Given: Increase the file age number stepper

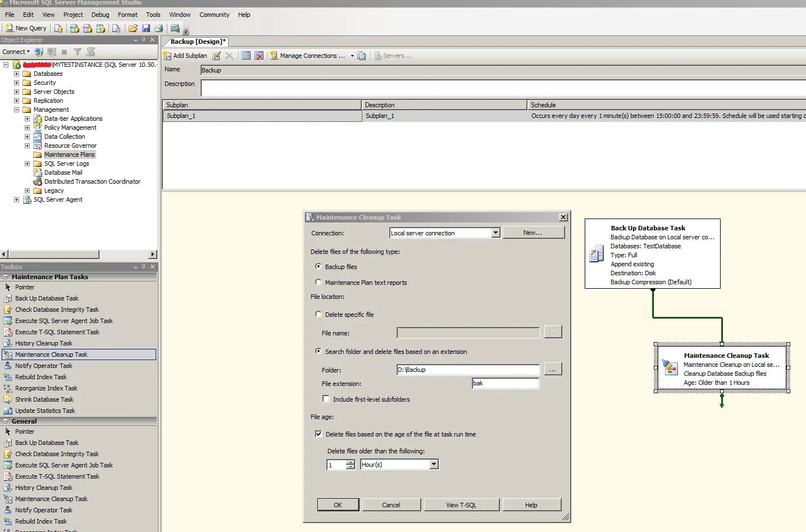Looking at the screenshot, I should 350,462.
